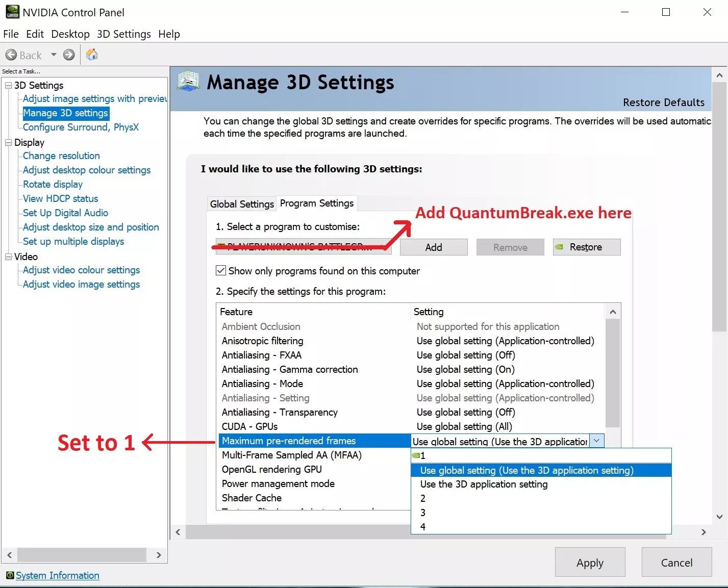Open the 'Set Up Digital Audio' task
Viewport: 728px width, 588px height.
click(65, 213)
